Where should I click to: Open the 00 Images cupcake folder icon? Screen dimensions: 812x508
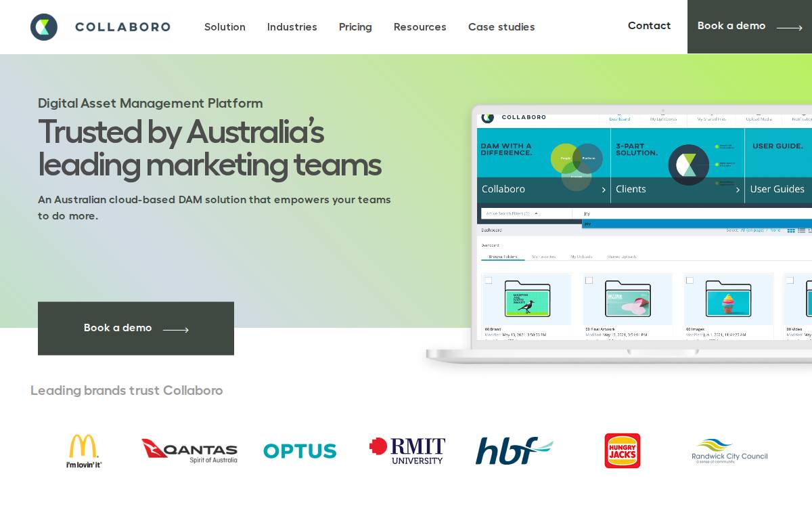coord(728,299)
